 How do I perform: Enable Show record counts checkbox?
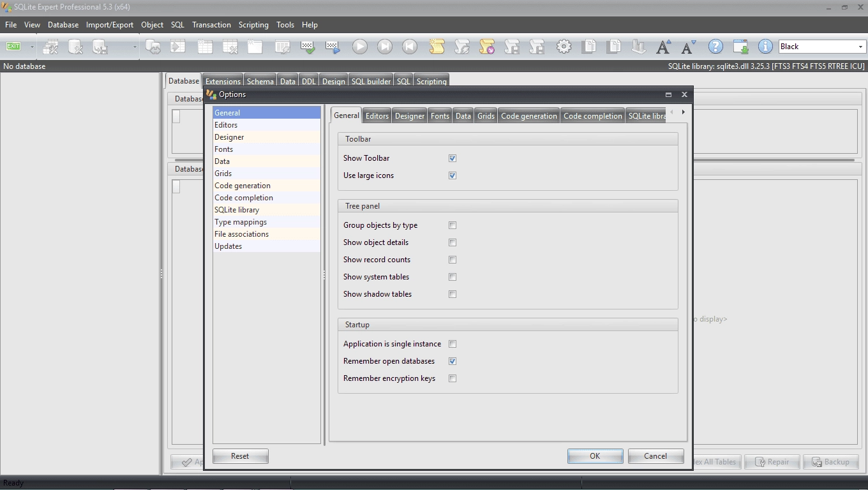[453, 260]
